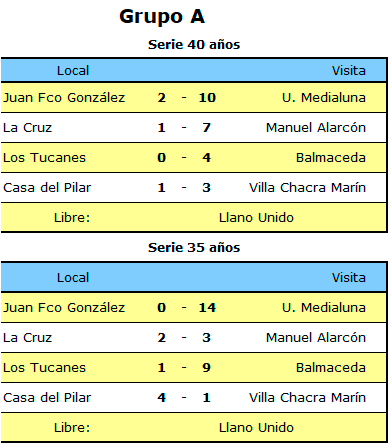Click Local header in Serie 40 table
The width and height of the screenshot is (388, 443).
tap(73, 71)
